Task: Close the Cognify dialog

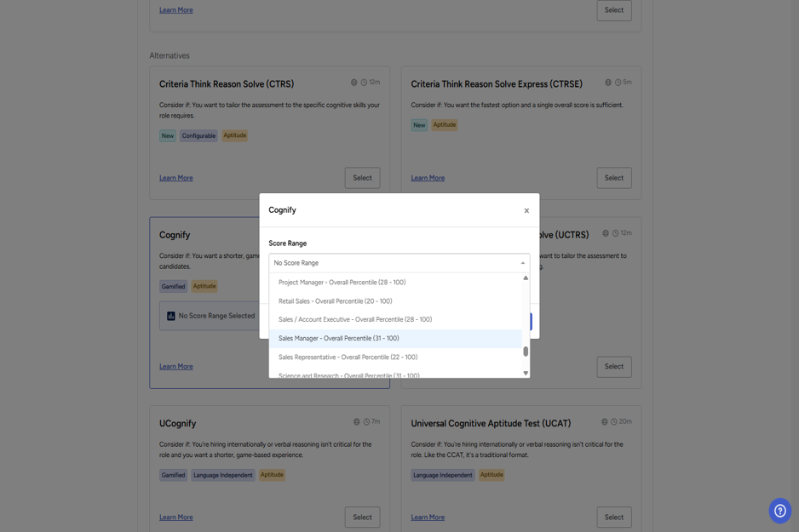Action: point(526,210)
